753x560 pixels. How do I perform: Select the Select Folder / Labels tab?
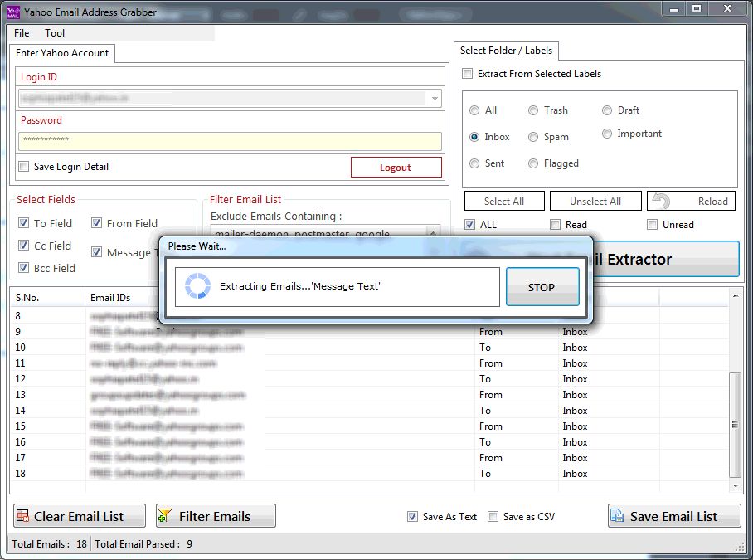click(506, 51)
